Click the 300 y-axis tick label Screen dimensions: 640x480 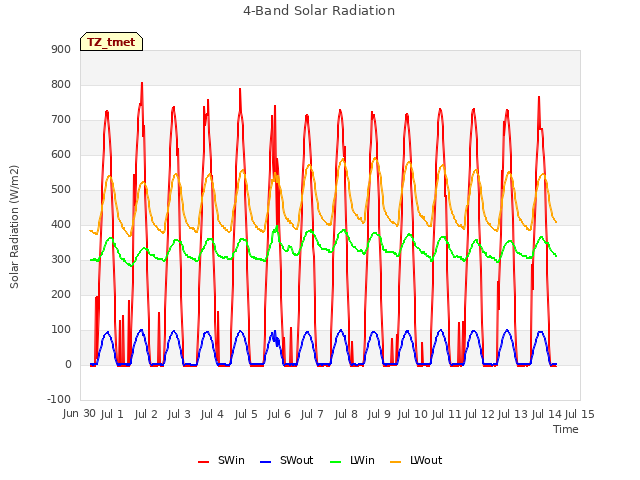coord(61,260)
